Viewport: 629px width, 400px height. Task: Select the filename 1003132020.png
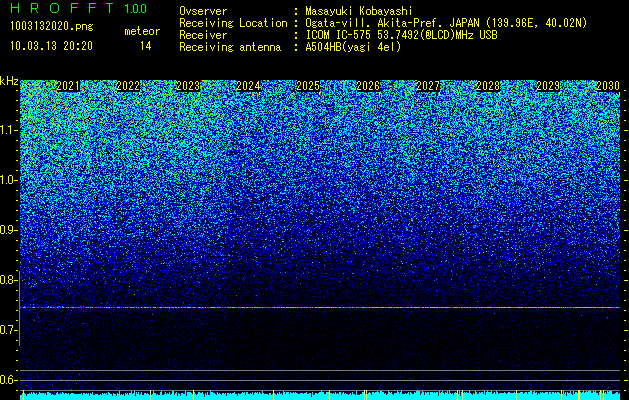[x=52, y=26]
